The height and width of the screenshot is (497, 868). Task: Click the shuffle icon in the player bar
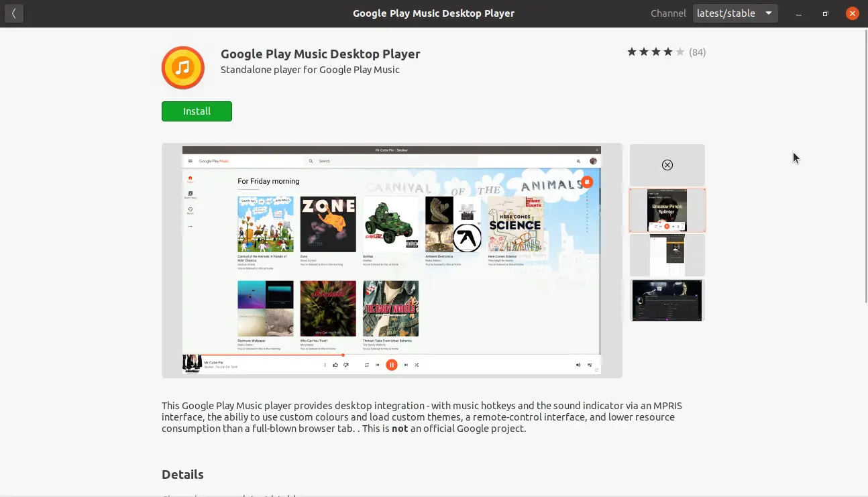(417, 365)
